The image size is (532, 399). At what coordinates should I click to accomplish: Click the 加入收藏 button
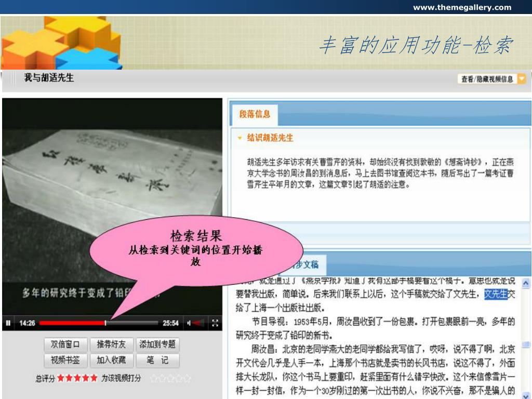[111, 360]
